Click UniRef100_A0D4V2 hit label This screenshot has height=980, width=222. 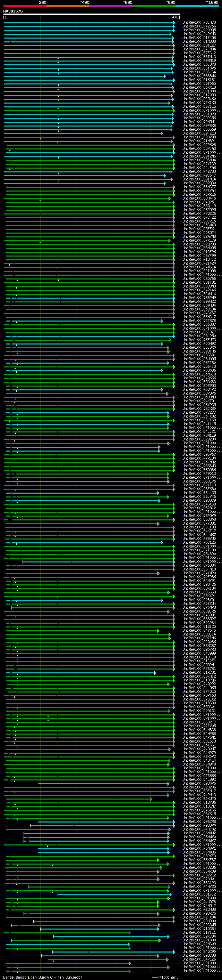point(199,390)
